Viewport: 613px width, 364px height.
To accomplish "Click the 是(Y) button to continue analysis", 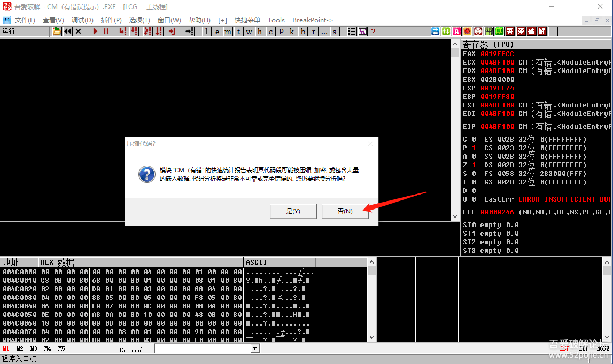I will pyautogui.click(x=293, y=211).
